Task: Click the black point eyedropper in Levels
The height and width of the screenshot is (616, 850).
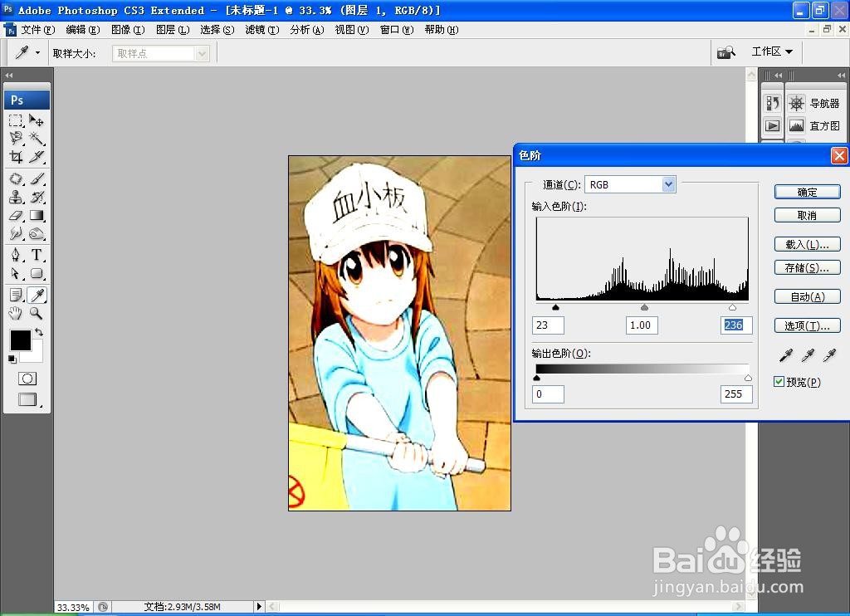Action: pyautogui.click(x=785, y=355)
